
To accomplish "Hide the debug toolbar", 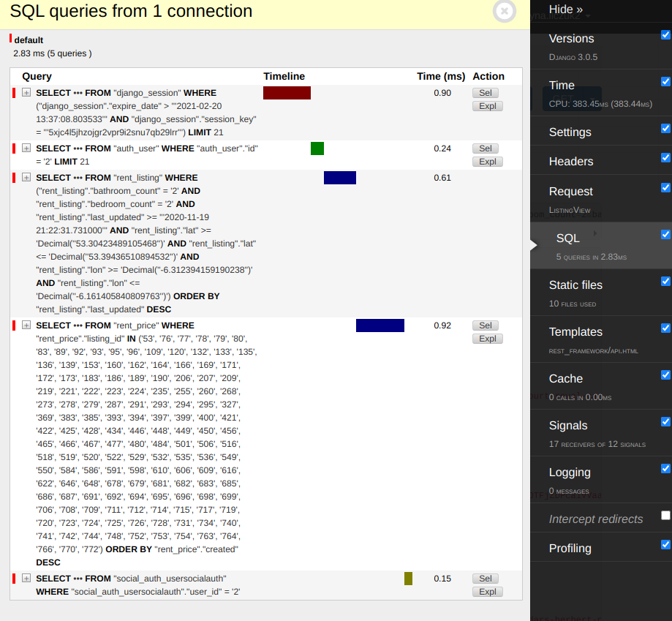I will (566, 10).
